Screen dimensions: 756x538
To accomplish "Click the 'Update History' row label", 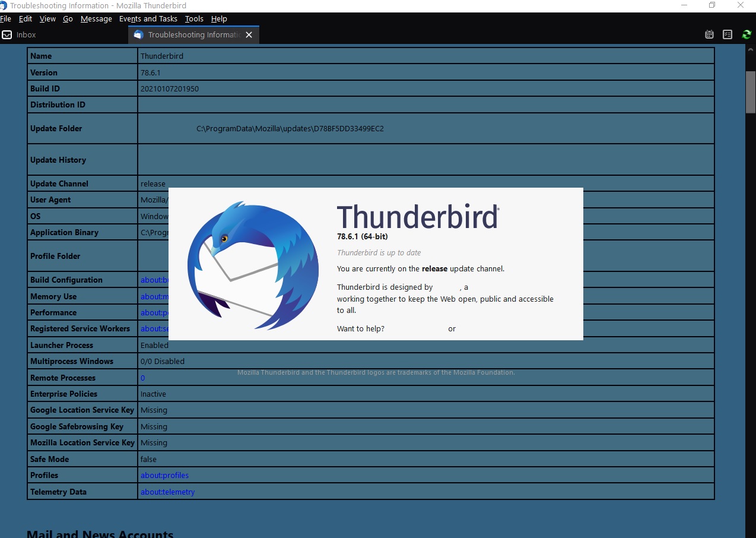I will tap(58, 160).
